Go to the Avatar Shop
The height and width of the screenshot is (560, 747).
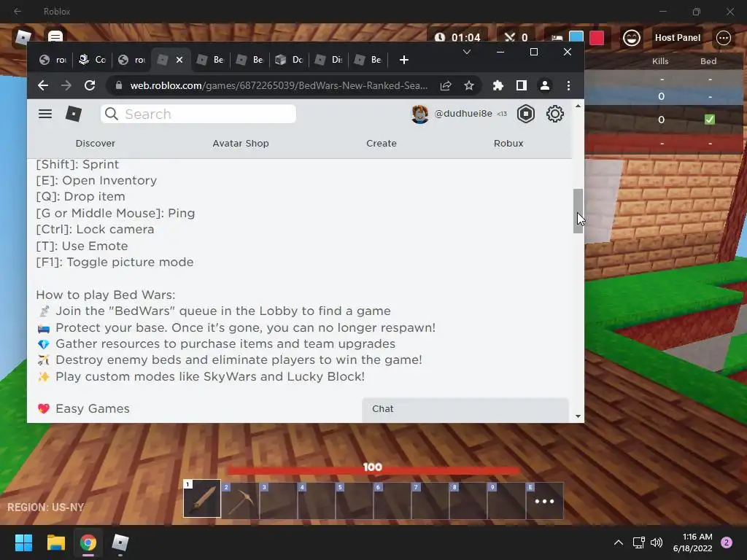click(x=241, y=144)
